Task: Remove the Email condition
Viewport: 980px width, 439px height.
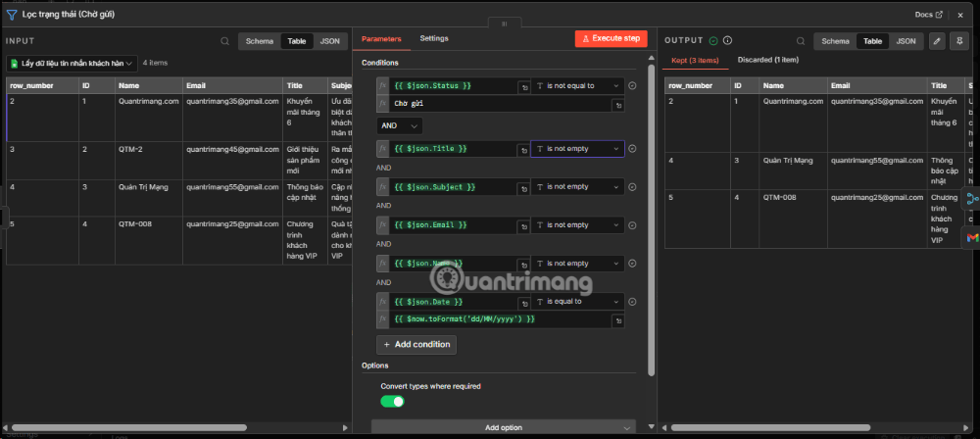Action: (x=632, y=225)
